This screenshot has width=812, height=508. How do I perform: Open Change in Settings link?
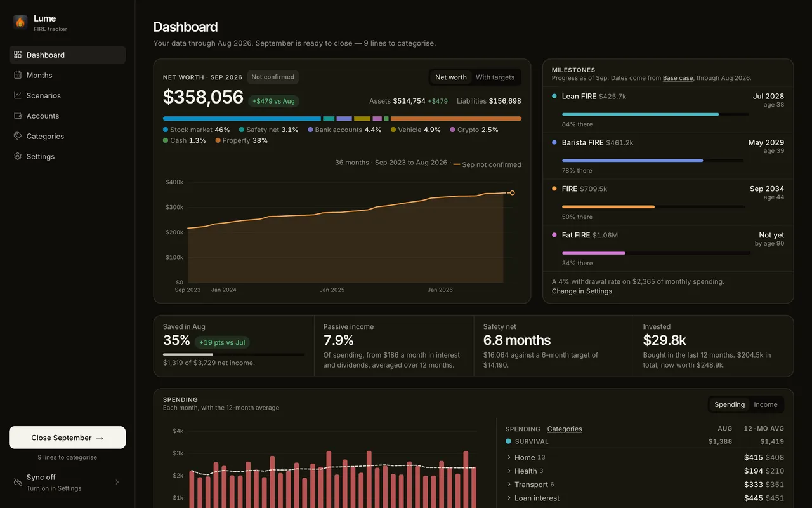coord(582,291)
